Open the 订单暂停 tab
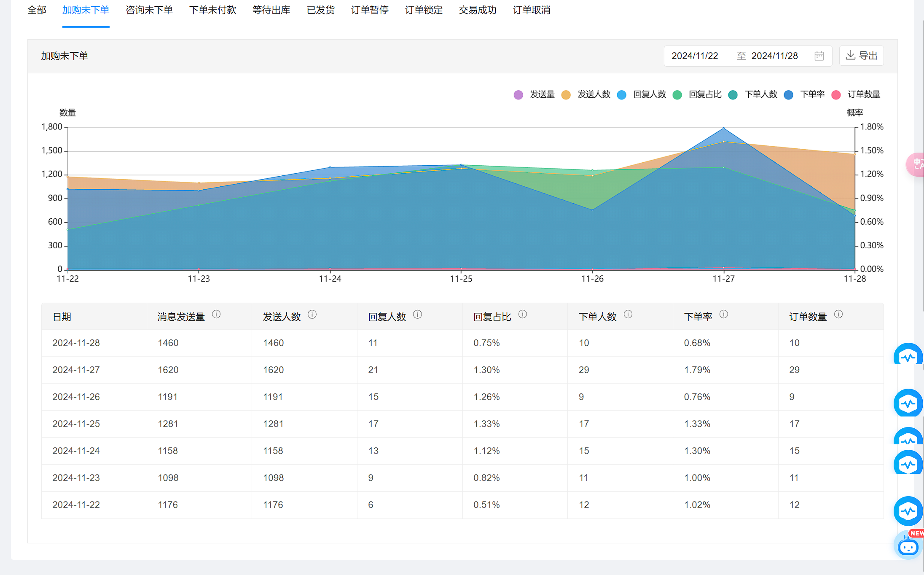Screen dimensions: 924x575 coord(370,10)
